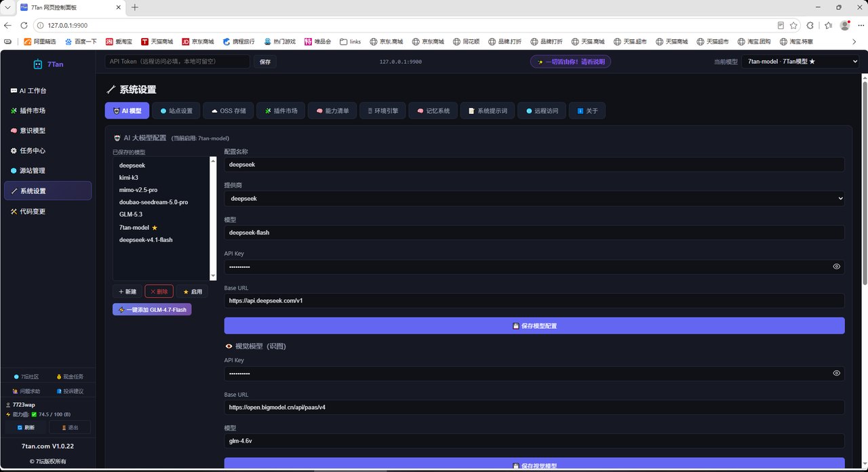
Task: Click 新建 to create a model
Action: (x=127, y=292)
